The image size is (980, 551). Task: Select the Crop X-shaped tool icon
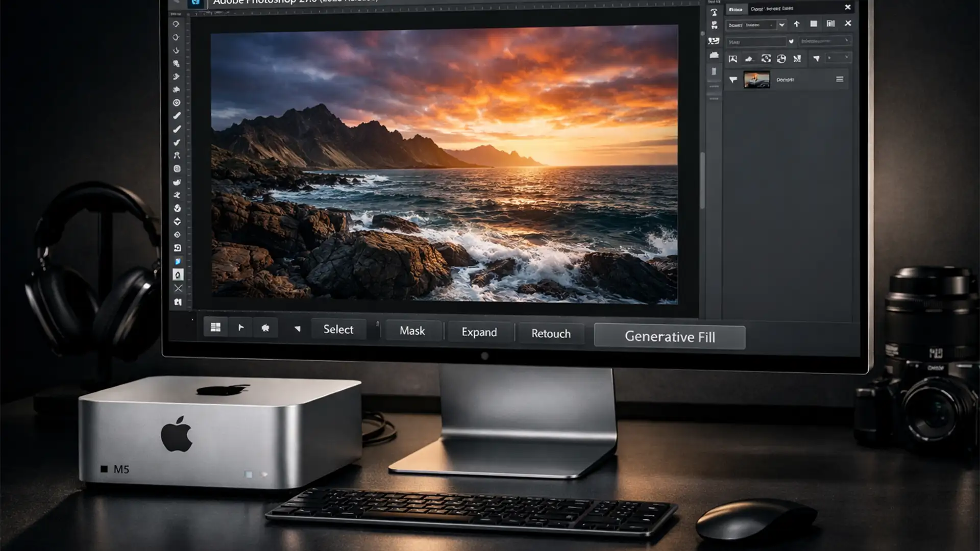coord(178,288)
